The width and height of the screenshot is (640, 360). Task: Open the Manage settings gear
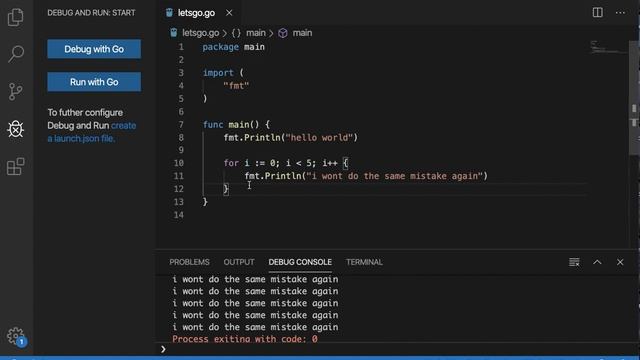pos(16,336)
